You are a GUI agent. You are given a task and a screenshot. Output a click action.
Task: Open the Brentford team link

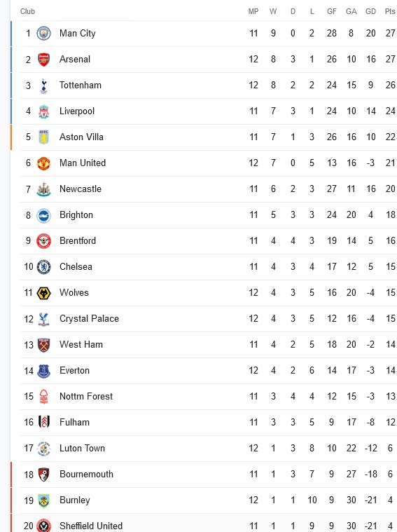coord(78,241)
